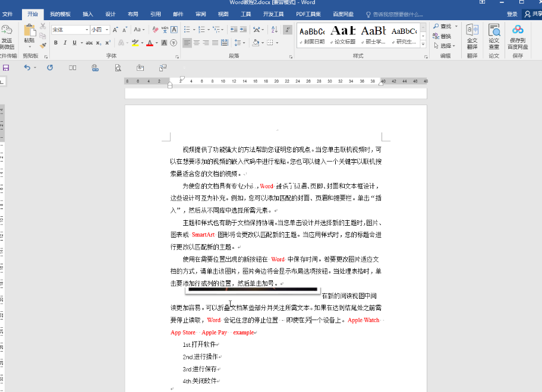Apply the enclosed character (circled 字) icon
542x392 pixels.
click(174, 43)
